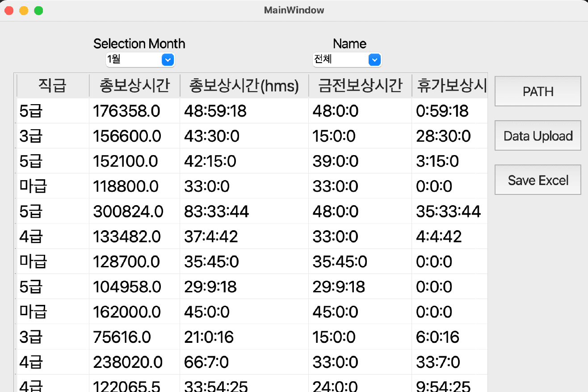The width and height of the screenshot is (588, 392).
Task: Click the Save Excel button
Action: click(x=538, y=180)
